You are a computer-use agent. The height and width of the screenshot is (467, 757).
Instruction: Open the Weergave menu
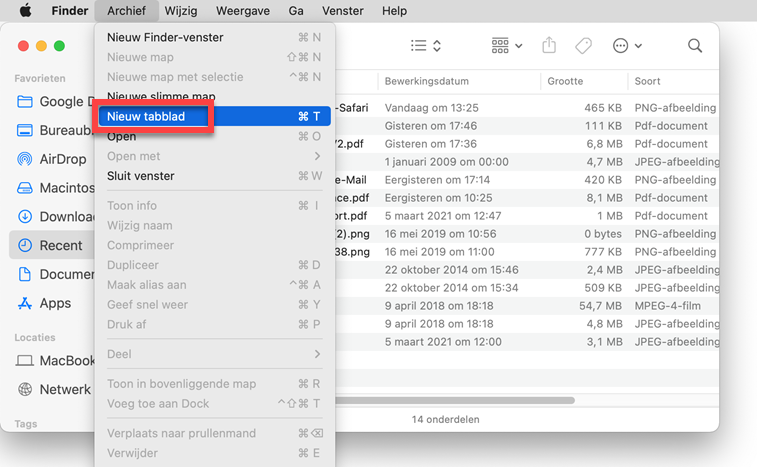[x=243, y=11]
